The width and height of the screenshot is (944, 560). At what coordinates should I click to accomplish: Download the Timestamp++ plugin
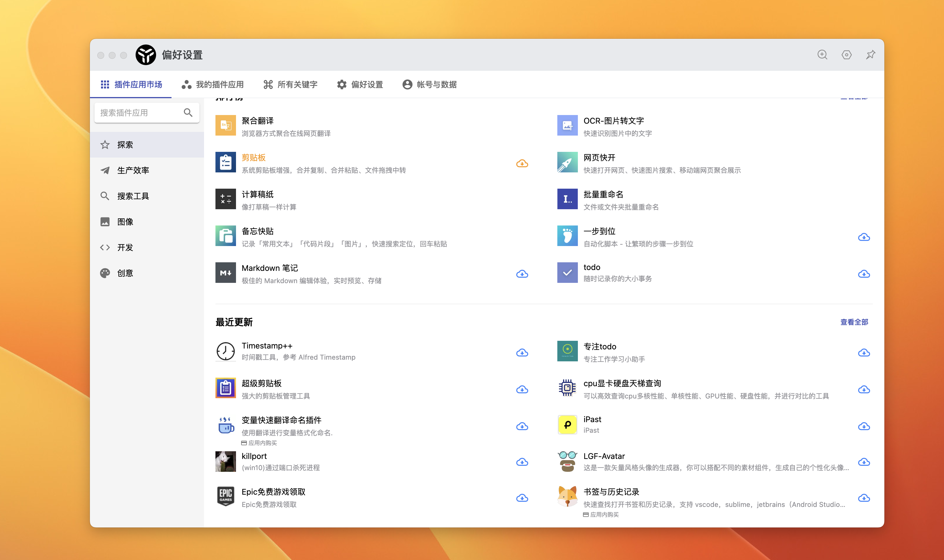(x=522, y=353)
